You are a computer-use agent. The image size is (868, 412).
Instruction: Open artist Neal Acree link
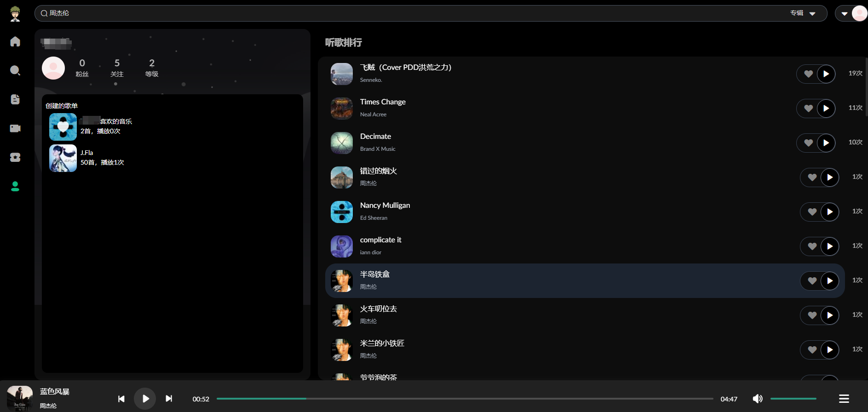click(x=373, y=114)
